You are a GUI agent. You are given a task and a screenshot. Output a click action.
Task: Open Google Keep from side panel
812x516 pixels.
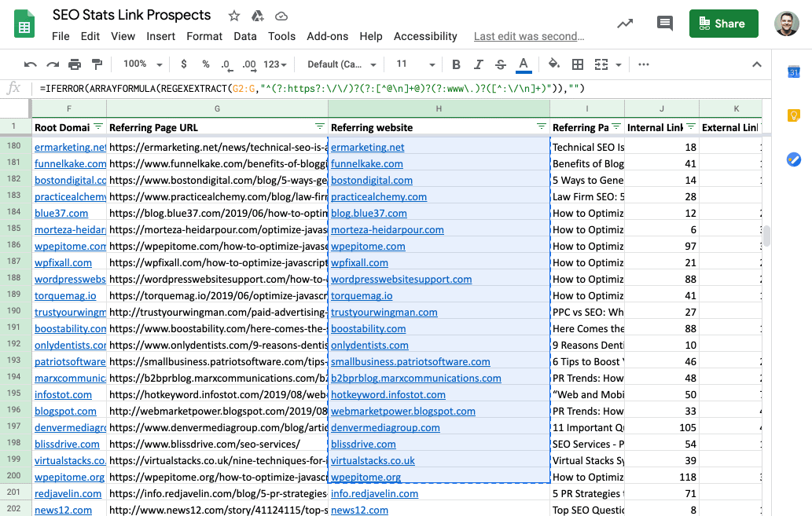pyautogui.click(x=793, y=116)
